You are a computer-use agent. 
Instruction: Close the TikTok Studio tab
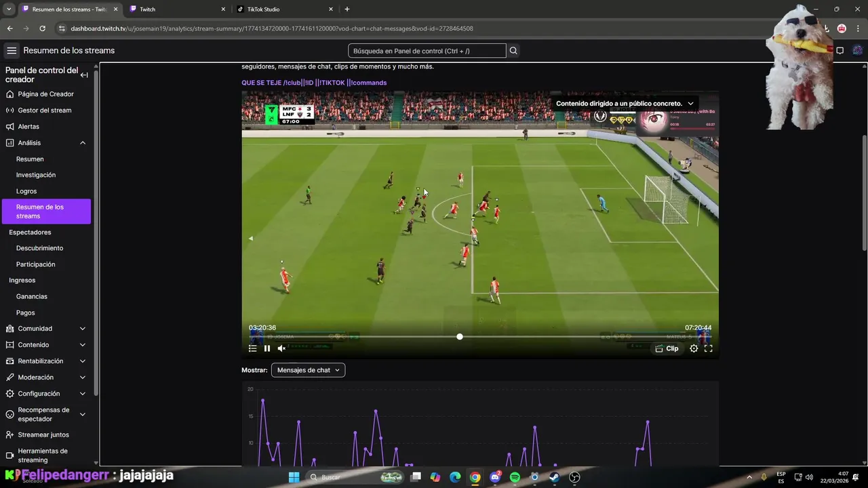tap(330, 9)
